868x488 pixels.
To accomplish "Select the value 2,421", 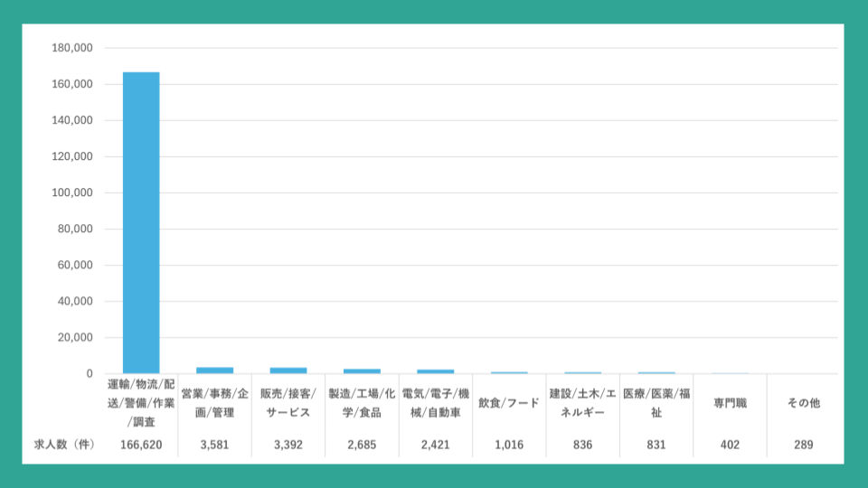I will pos(436,445).
